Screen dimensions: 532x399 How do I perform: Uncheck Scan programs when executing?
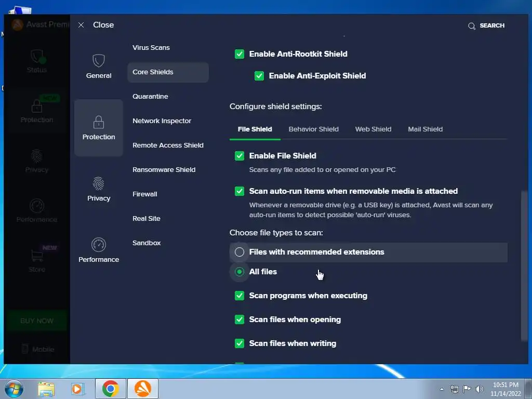tap(240, 296)
